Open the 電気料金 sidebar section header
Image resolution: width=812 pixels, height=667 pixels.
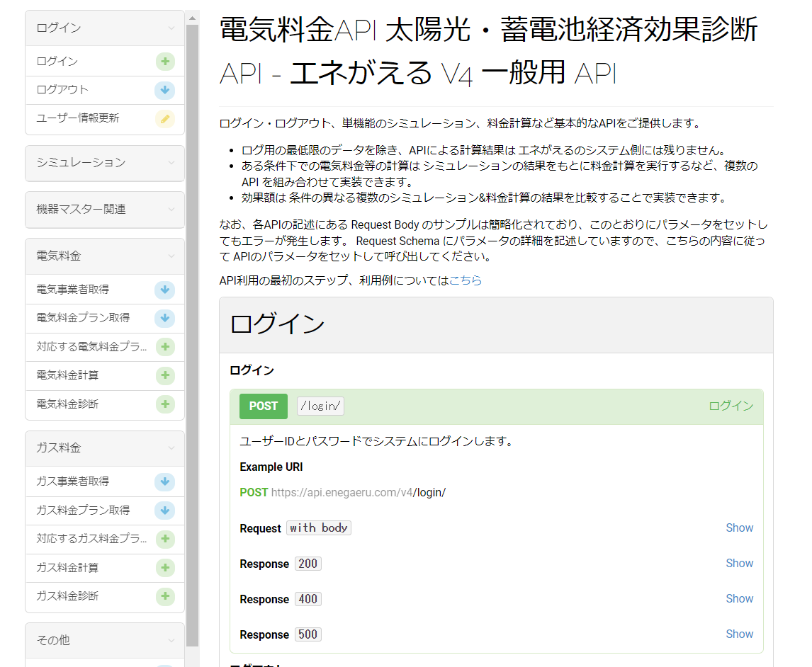pos(105,256)
